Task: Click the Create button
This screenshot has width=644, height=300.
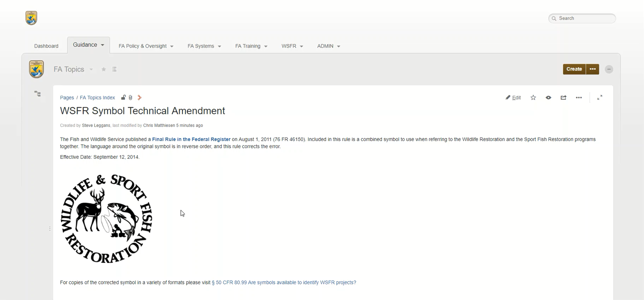Action: tap(574, 69)
